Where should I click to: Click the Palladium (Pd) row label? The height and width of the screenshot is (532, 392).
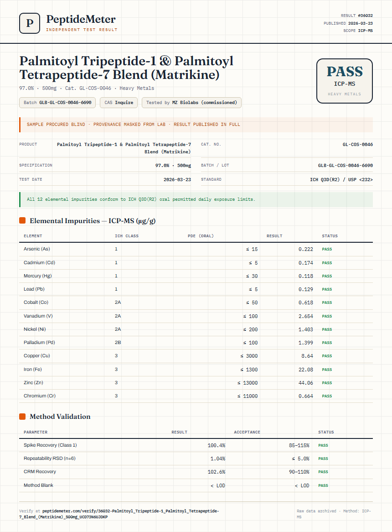coord(39,342)
